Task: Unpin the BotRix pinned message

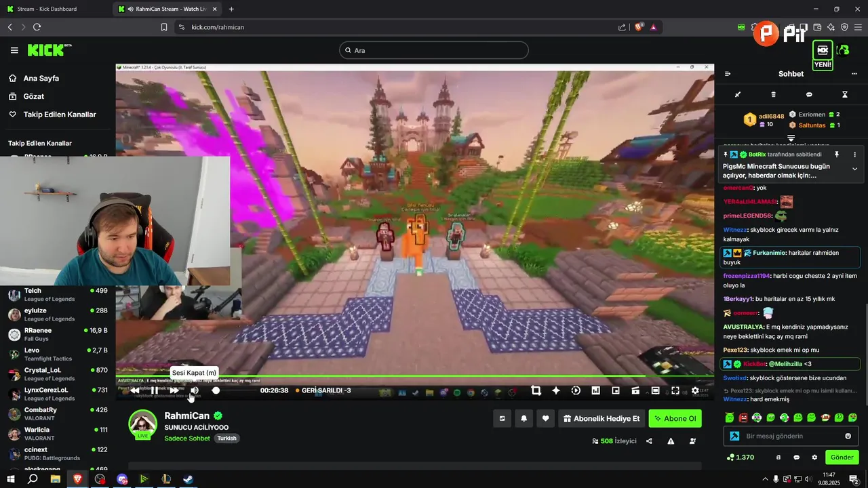Action: [837, 155]
